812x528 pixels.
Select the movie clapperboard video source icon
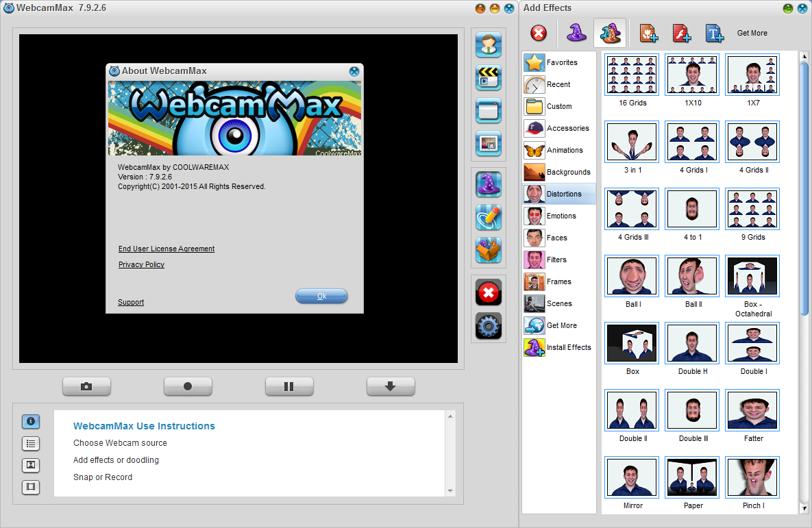click(x=489, y=77)
